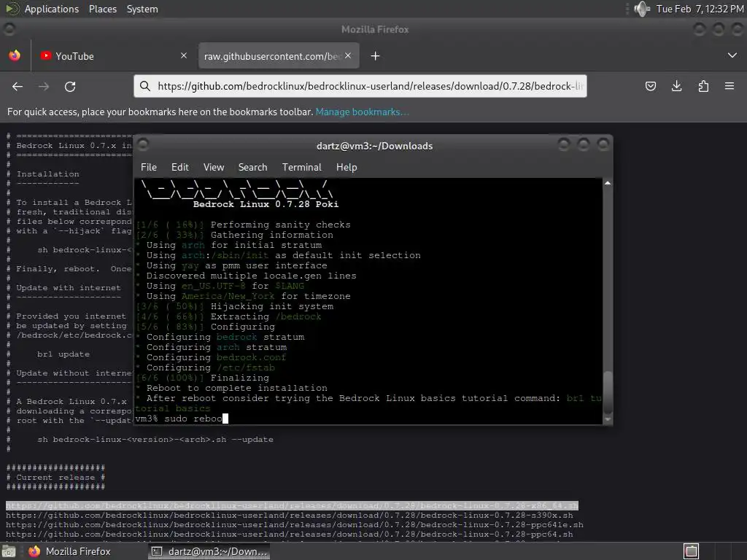The image size is (747, 560).
Task: Open the Terminal menu in terminal
Action: pos(301,167)
